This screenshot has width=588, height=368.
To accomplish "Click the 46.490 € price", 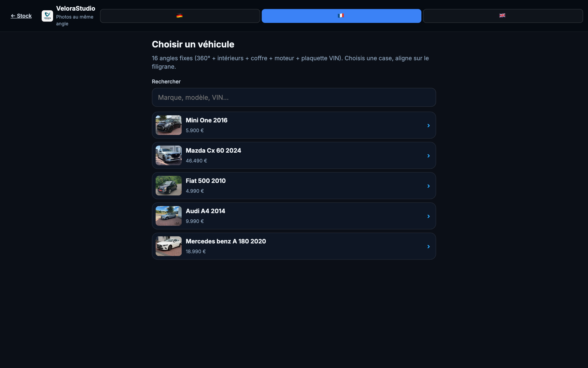I will [197, 161].
